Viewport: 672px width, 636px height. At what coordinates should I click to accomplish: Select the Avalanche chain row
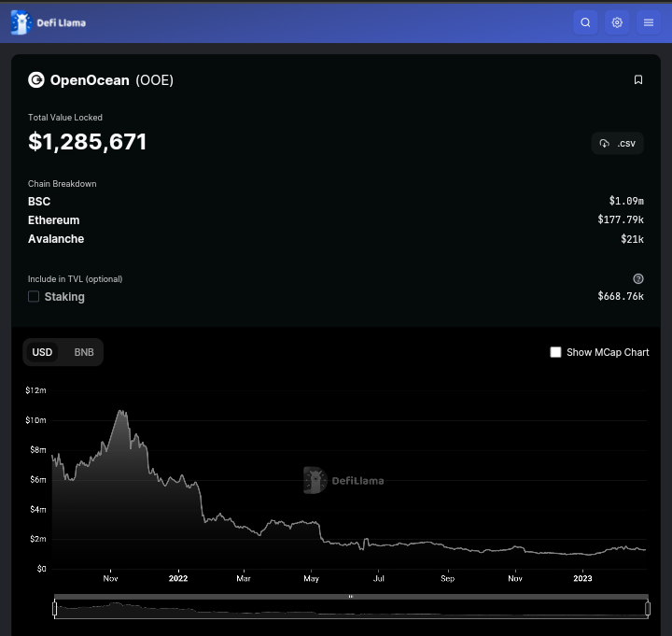click(336, 239)
